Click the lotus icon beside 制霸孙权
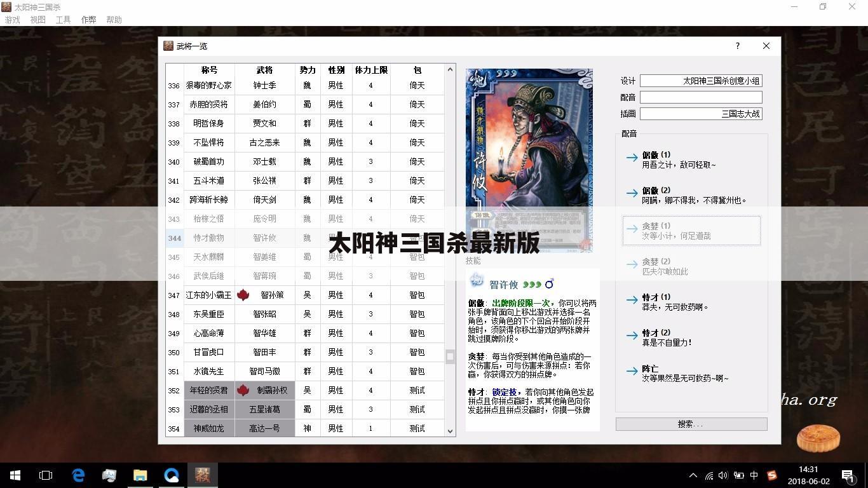868x488 pixels. click(243, 390)
